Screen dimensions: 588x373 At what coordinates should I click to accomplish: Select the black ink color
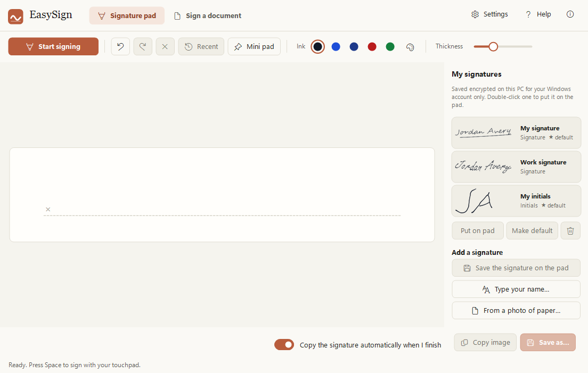coord(317,46)
